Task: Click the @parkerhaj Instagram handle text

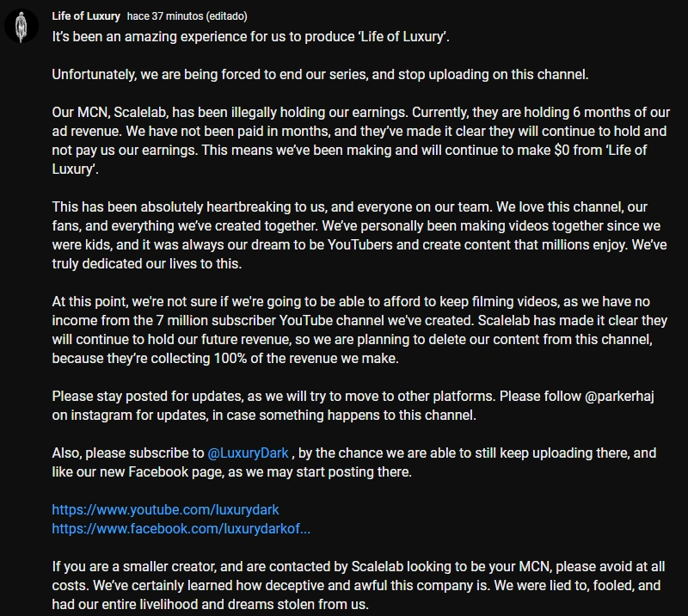Action: coord(619,397)
